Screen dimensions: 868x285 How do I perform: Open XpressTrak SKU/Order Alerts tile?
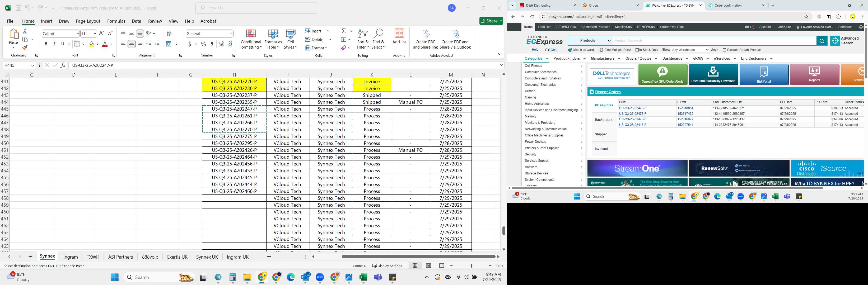click(x=662, y=75)
